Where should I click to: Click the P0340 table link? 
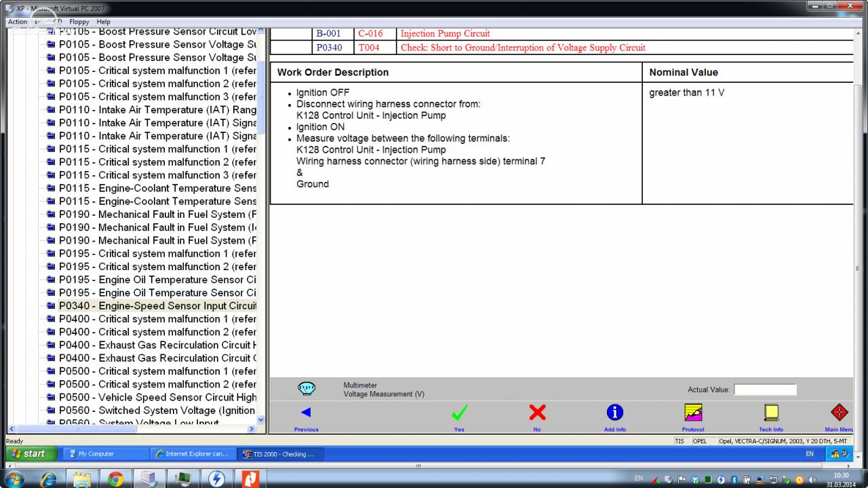[329, 48]
